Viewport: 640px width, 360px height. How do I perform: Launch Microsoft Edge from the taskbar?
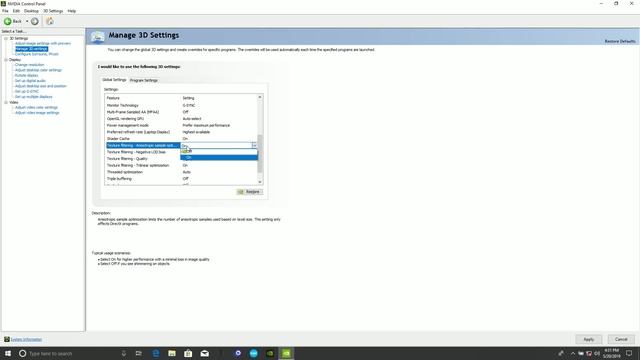[156, 353]
